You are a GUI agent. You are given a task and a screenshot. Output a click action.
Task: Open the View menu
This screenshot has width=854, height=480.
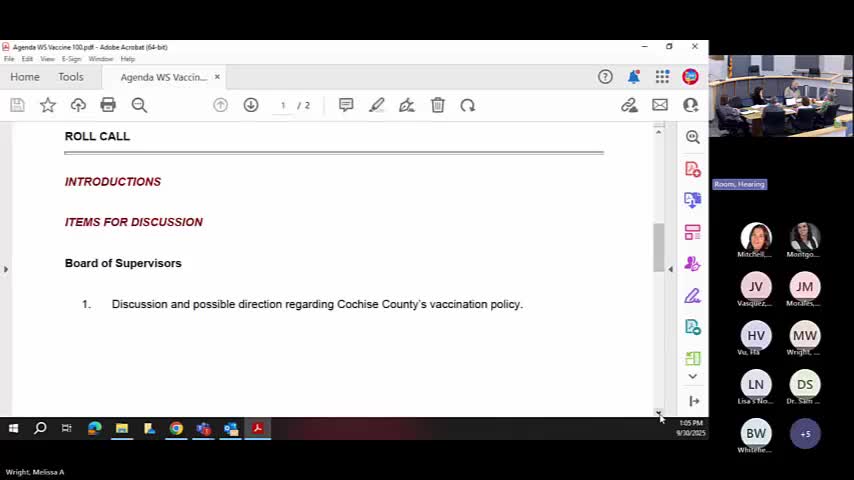[47, 59]
